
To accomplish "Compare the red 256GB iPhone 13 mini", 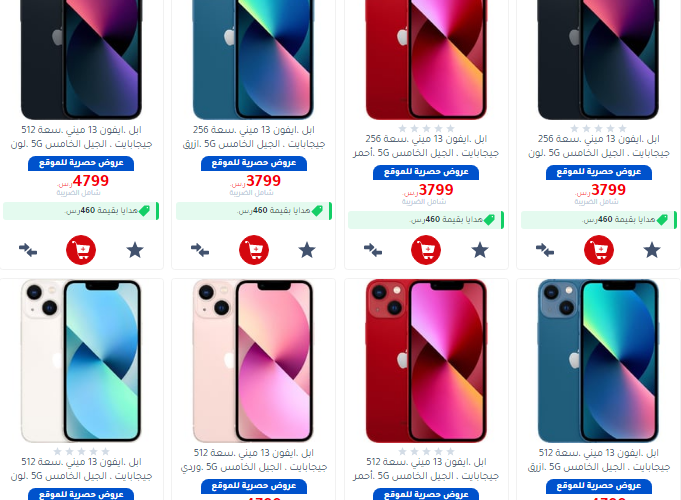I will (x=373, y=250).
